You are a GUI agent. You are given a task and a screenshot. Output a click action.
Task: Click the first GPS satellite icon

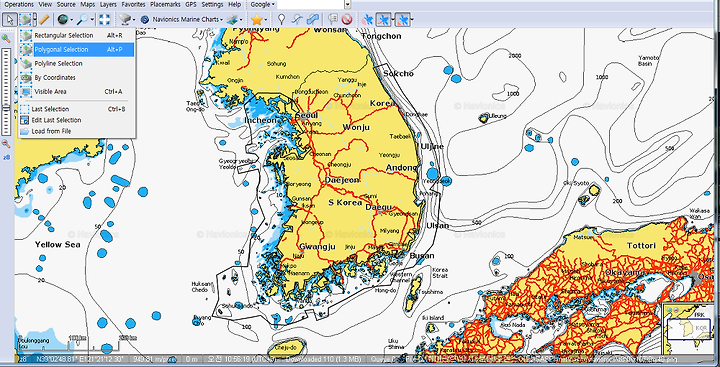pyautogui.click(x=367, y=19)
